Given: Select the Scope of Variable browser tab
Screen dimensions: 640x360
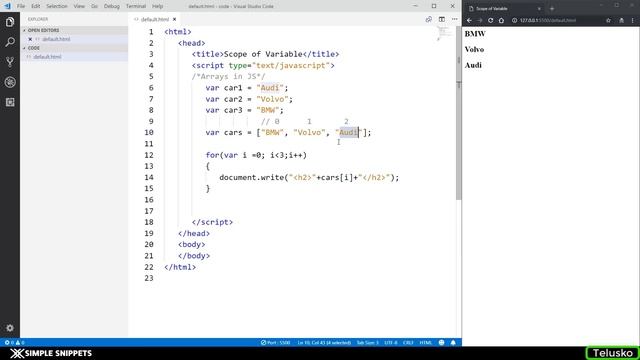Looking at the screenshot, I should tap(504, 9).
